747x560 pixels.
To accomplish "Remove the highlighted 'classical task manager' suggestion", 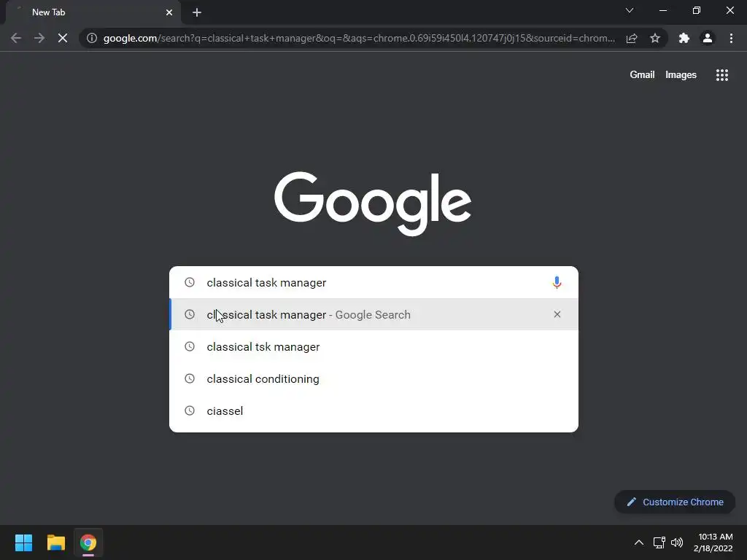I will click(x=557, y=314).
